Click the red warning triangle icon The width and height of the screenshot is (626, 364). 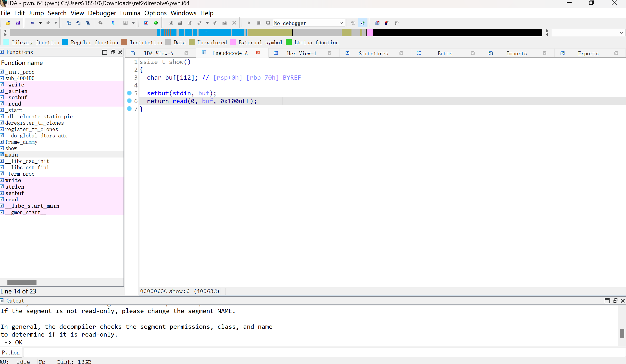pyautogui.click(x=146, y=23)
